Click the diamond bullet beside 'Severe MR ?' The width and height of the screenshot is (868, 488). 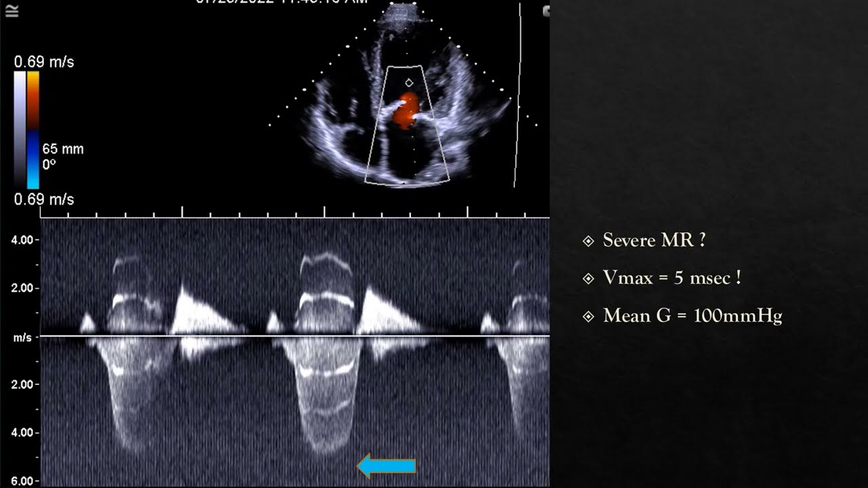coord(588,241)
